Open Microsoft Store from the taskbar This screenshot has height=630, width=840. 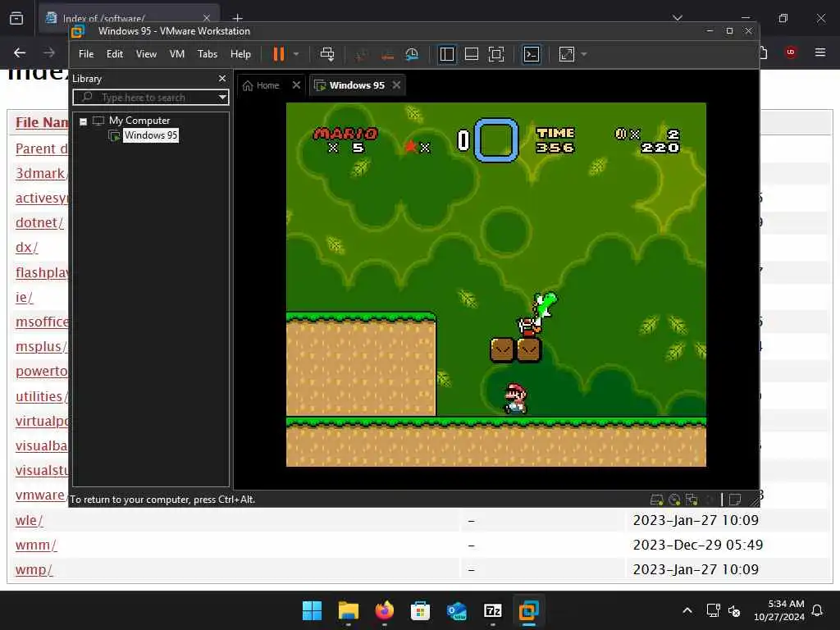(x=421, y=610)
